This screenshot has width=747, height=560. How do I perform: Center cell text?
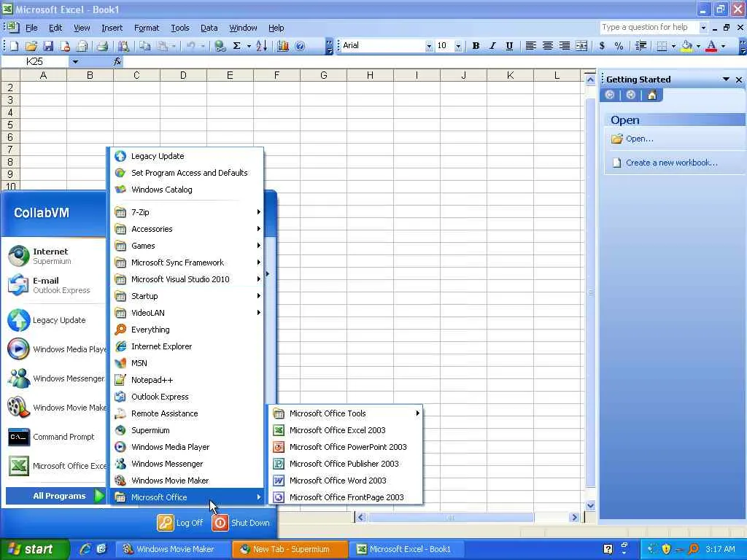pyautogui.click(x=547, y=46)
